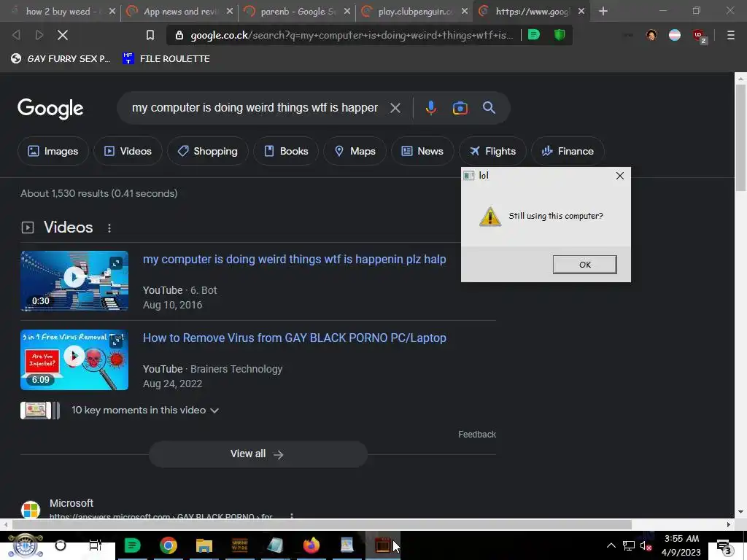Viewport: 747px width, 560px height.
Task: Filter results by Finance
Action: 568,152
